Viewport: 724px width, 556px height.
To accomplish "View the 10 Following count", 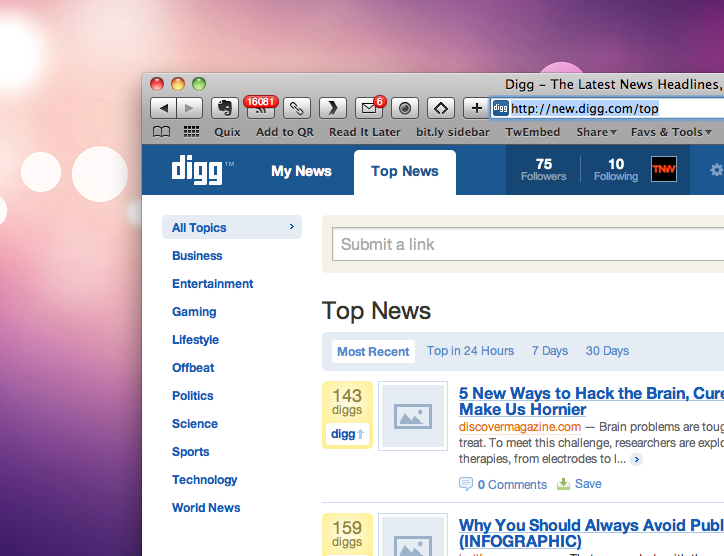I will coord(616,169).
